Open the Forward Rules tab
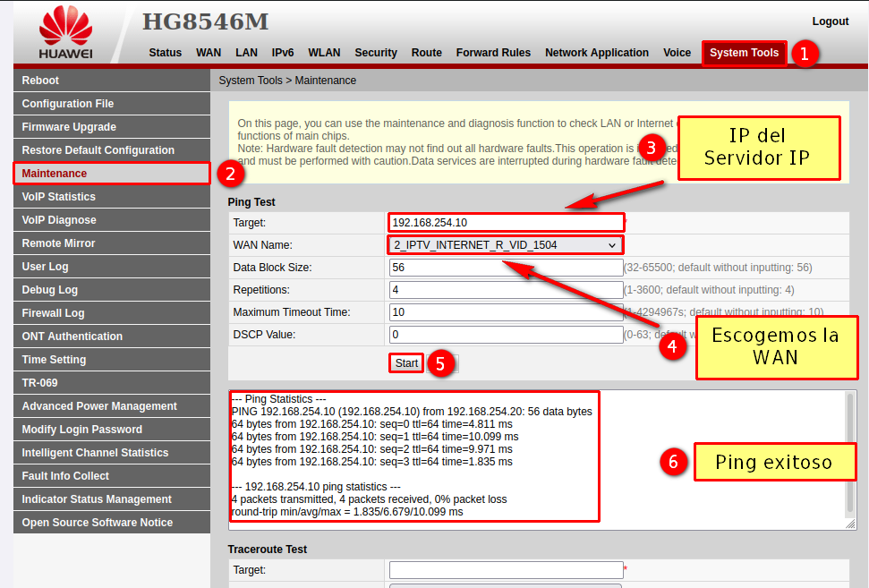 [x=493, y=53]
